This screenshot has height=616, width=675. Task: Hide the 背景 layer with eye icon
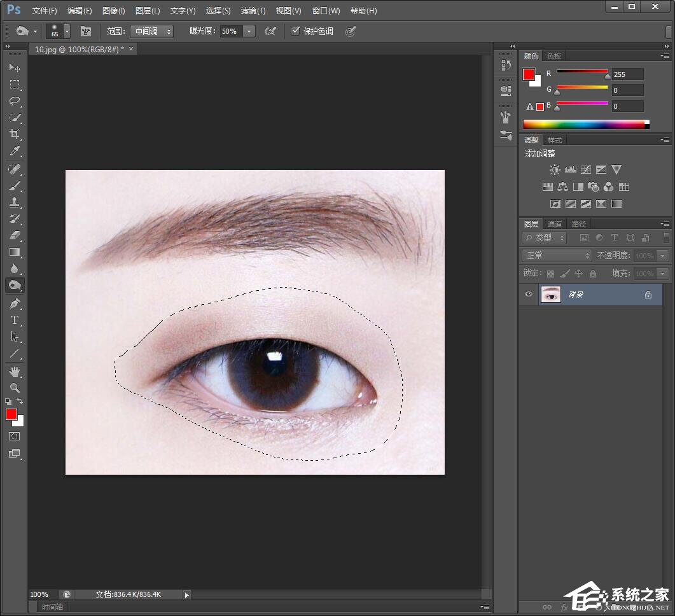point(528,295)
